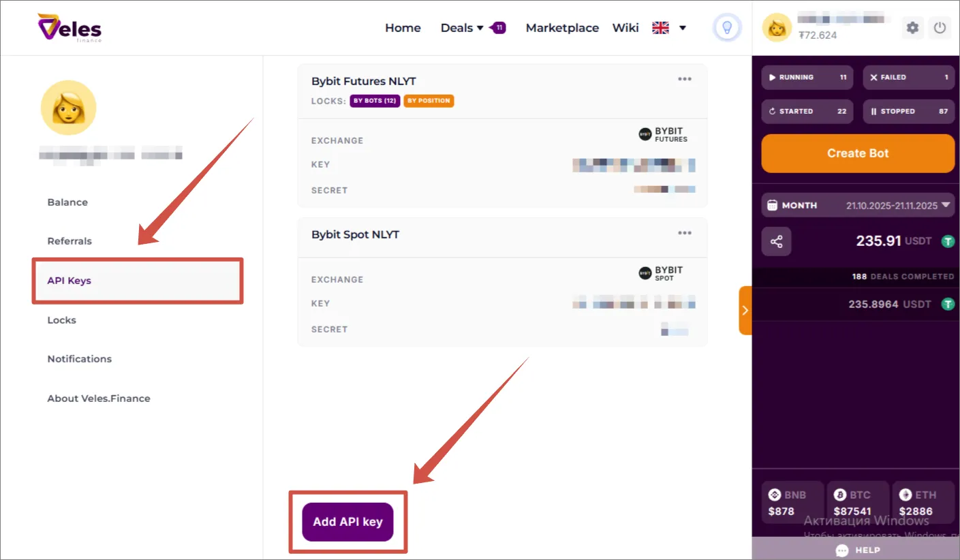Toggle the Stopped bots filter
Screen dimensions: 960x560
coord(909,111)
